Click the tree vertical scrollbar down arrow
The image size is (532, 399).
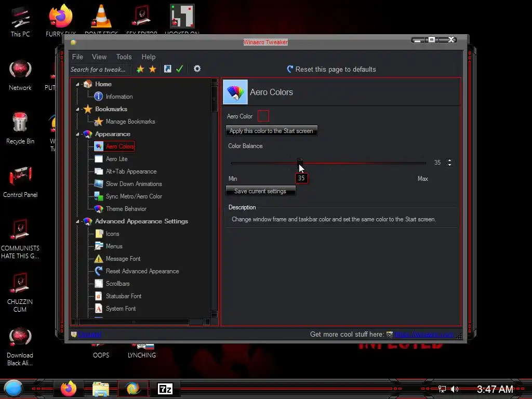coord(214,314)
